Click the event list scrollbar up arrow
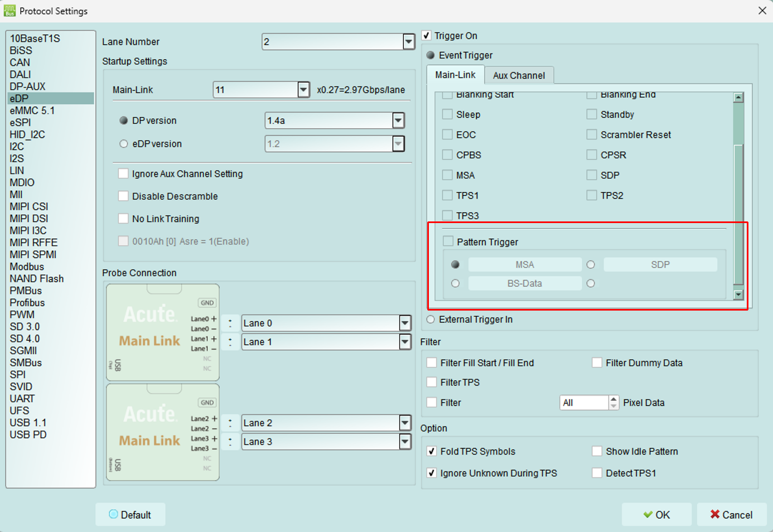This screenshot has width=773, height=532. tap(738, 98)
